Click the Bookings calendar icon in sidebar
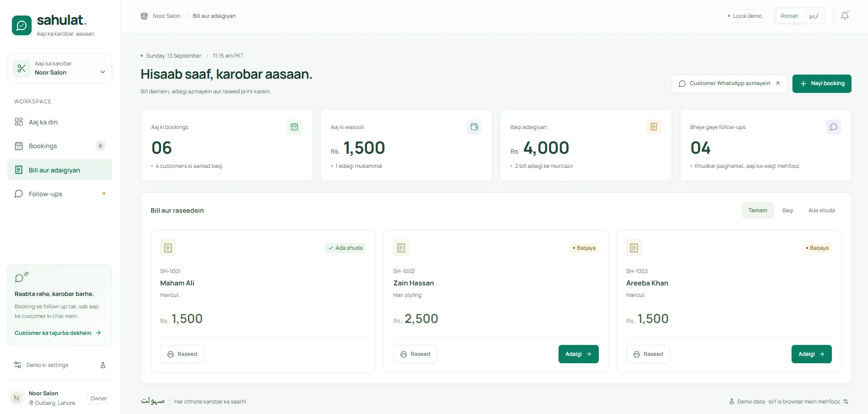 point(19,146)
